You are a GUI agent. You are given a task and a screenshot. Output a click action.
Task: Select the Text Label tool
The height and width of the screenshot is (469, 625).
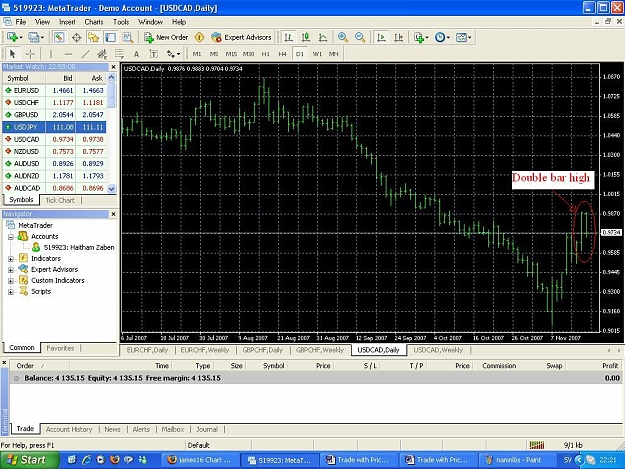point(153,54)
